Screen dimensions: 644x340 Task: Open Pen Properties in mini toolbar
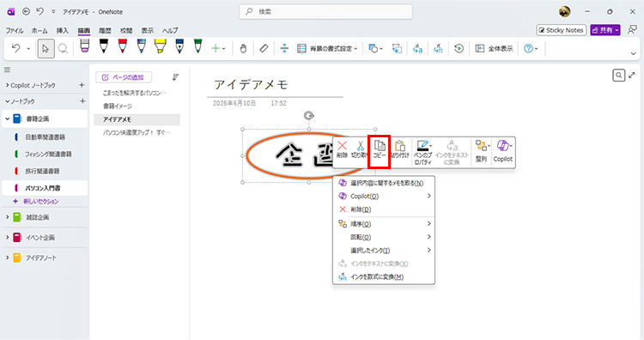(x=422, y=152)
